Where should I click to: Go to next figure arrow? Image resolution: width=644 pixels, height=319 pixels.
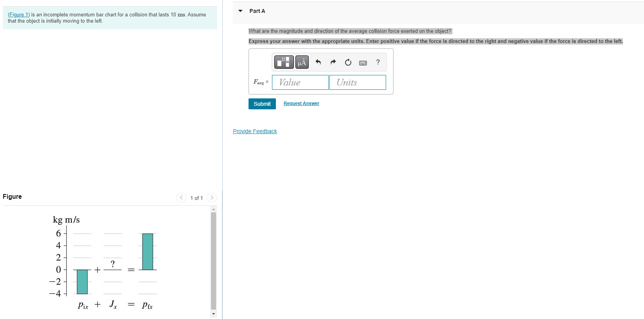[x=212, y=198]
